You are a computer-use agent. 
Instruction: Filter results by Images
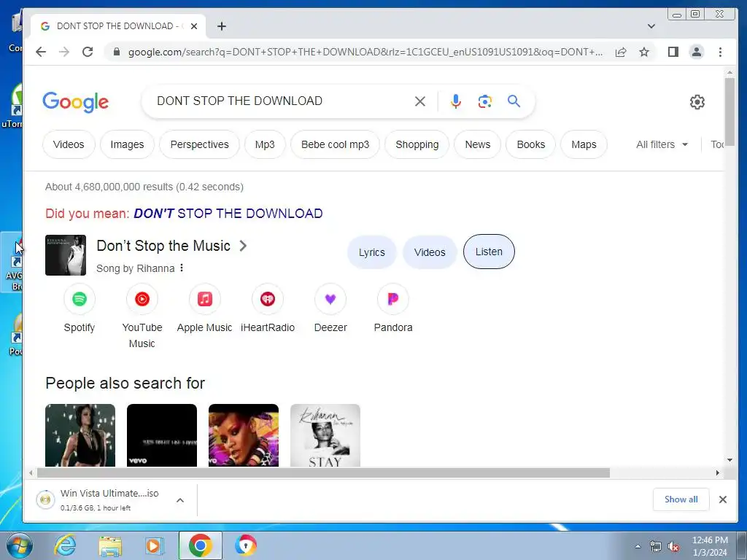(127, 144)
